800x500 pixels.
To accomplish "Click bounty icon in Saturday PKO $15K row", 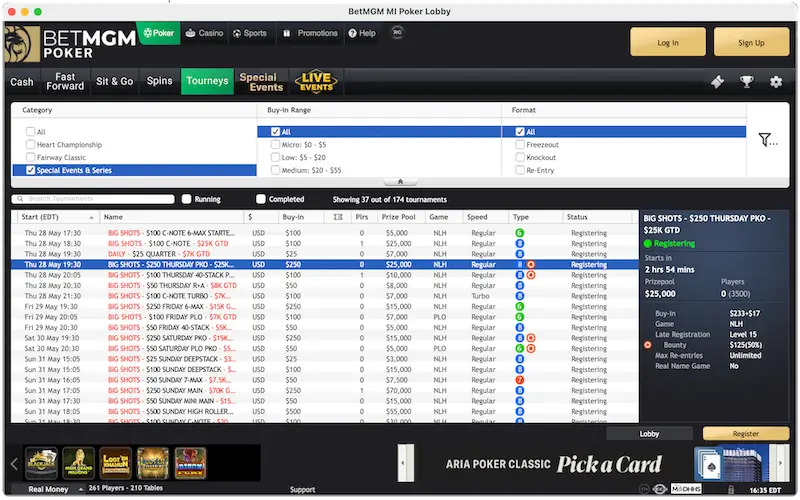I will click(531, 338).
